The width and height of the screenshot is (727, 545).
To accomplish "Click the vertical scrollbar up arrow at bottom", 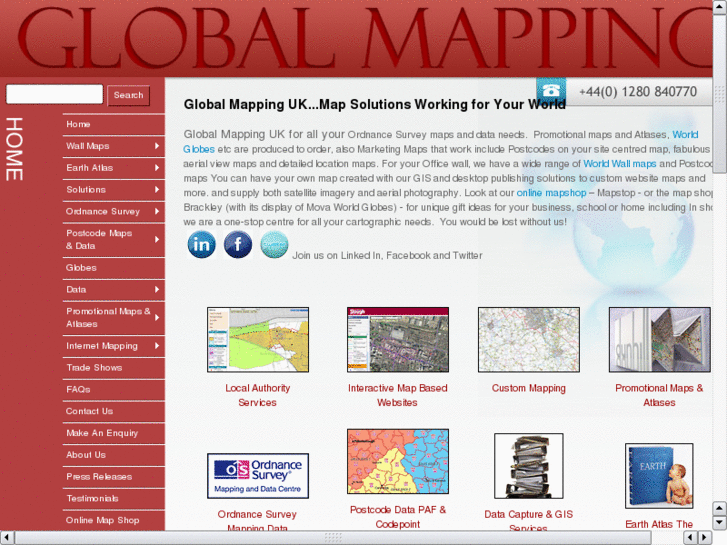I will [x=720, y=509].
